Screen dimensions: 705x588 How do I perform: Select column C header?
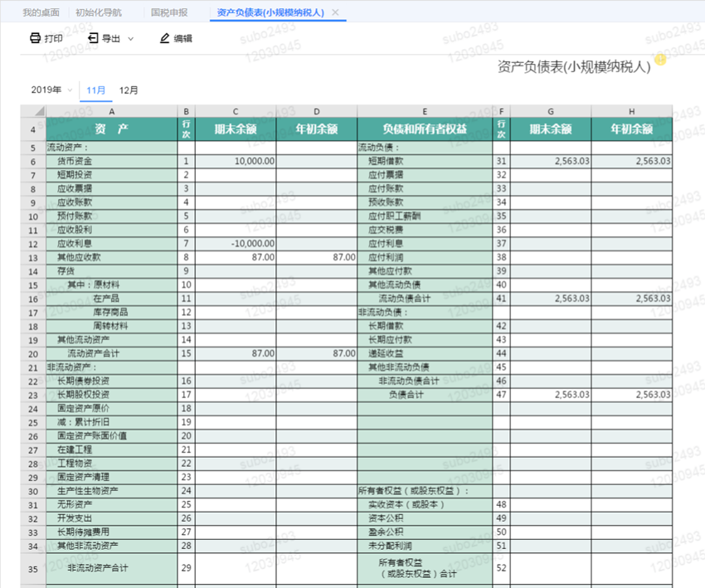pos(236,111)
